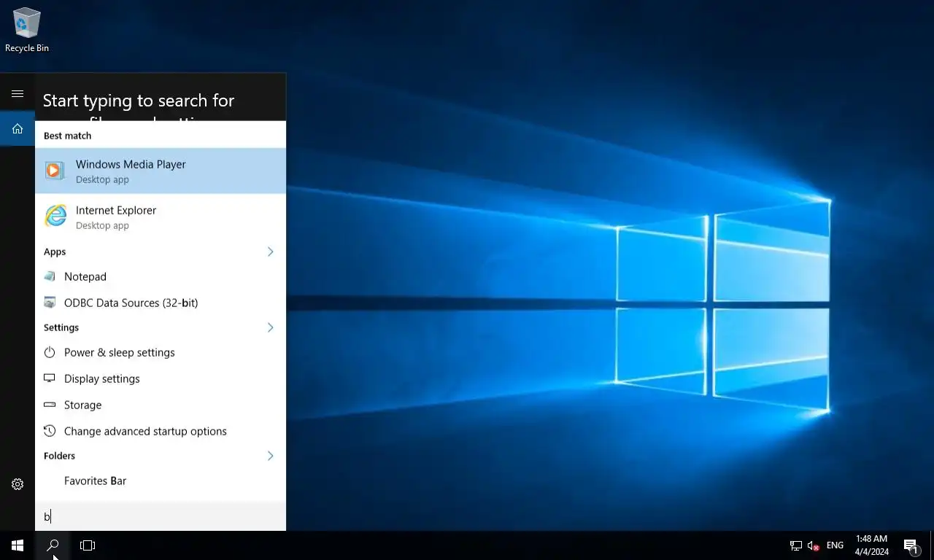Image resolution: width=934 pixels, height=560 pixels.
Task: Click the advanced startup options icon
Action: point(50,431)
